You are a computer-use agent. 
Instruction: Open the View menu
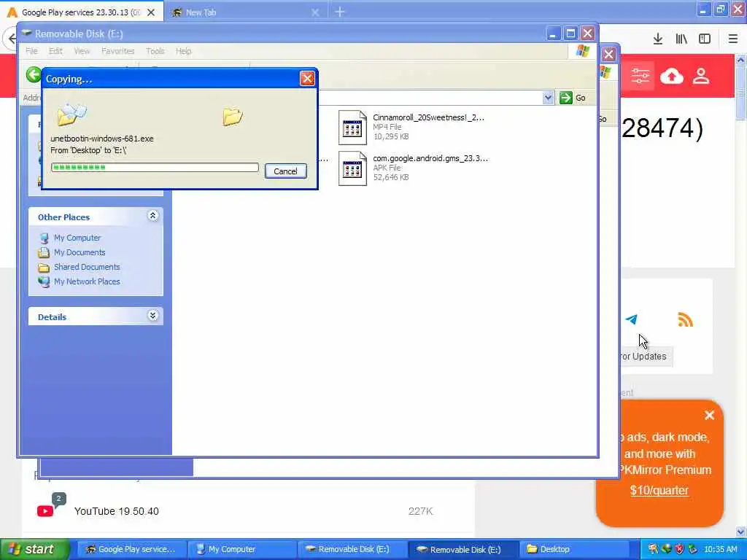(x=82, y=51)
